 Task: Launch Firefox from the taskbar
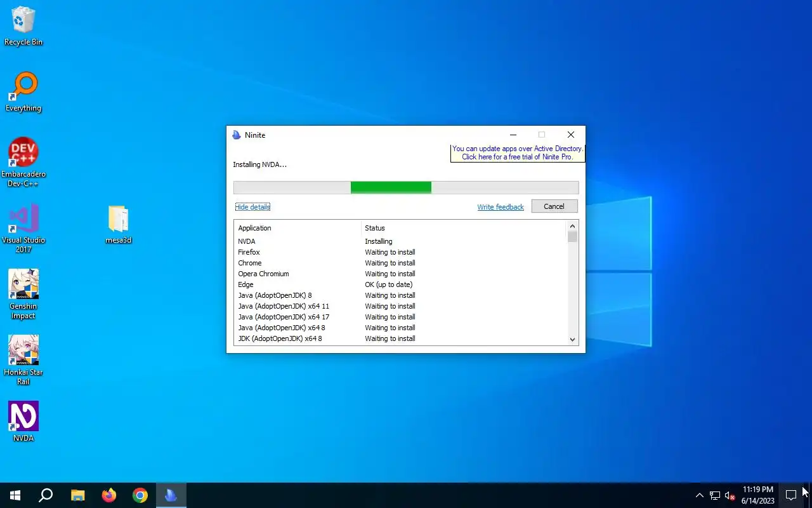(109, 495)
